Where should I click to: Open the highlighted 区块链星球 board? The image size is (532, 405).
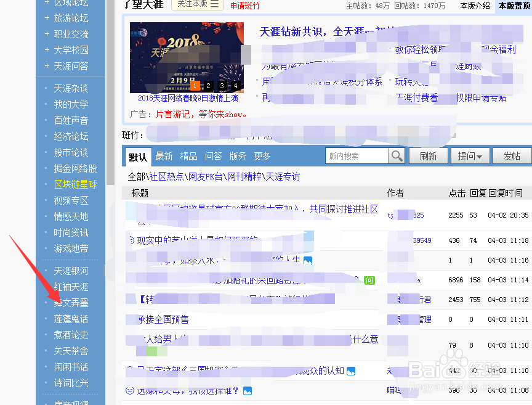click(75, 184)
